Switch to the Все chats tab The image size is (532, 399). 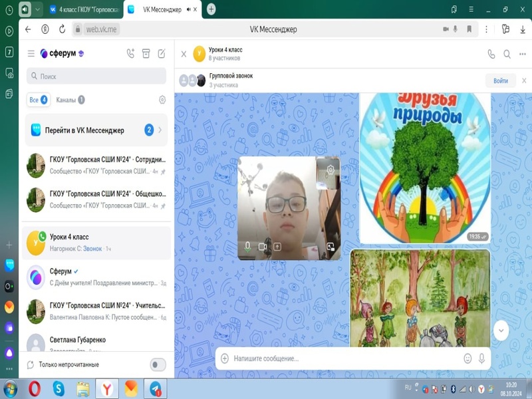tap(38, 100)
